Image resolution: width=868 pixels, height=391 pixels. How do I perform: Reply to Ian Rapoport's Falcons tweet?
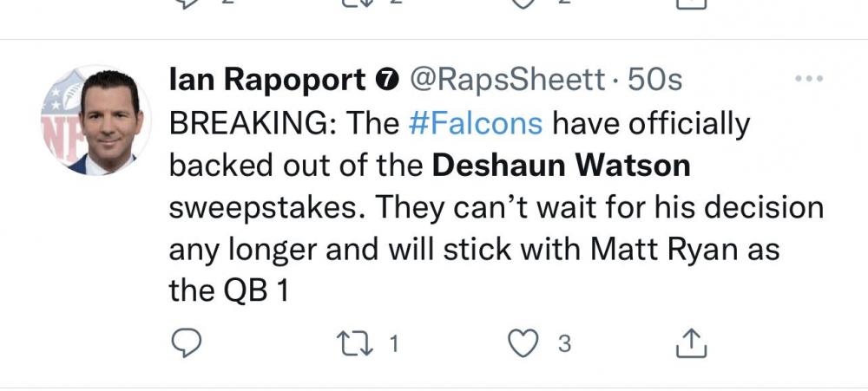tap(185, 344)
